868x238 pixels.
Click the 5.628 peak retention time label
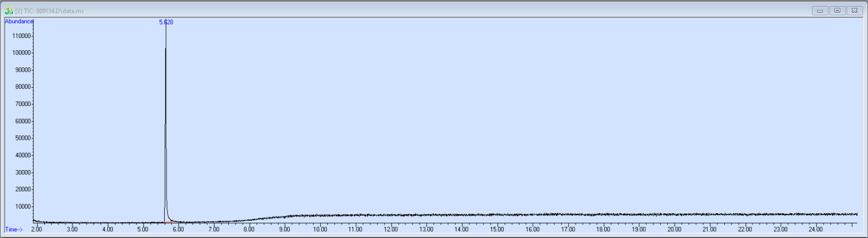coord(166,22)
